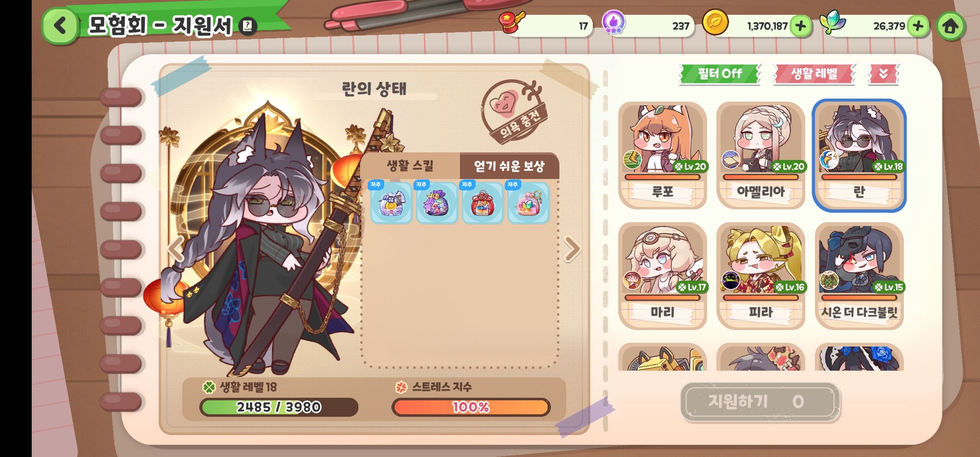Go back with the green arrow button

(x=60, y=26)
